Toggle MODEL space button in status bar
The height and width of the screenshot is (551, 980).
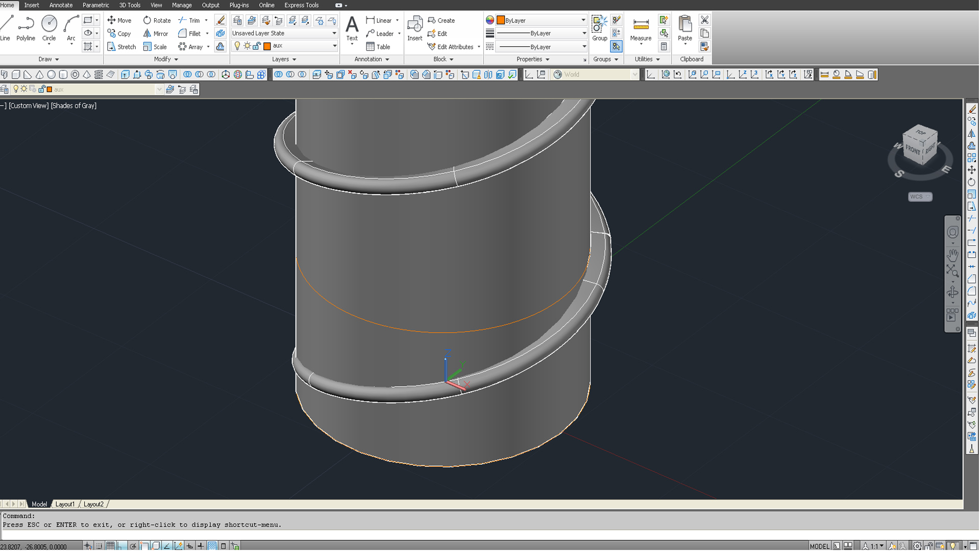pos(819,546)
